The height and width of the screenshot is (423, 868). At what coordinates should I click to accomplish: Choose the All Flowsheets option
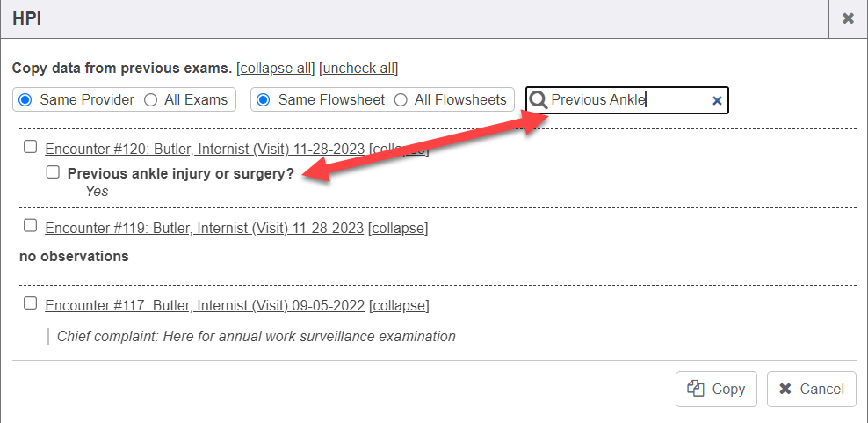coord(401,99)
